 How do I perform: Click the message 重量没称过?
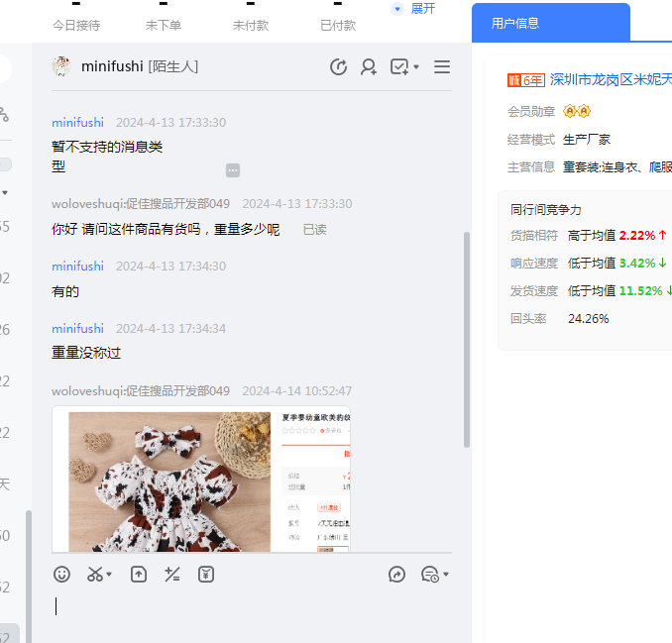coord(86,353)
